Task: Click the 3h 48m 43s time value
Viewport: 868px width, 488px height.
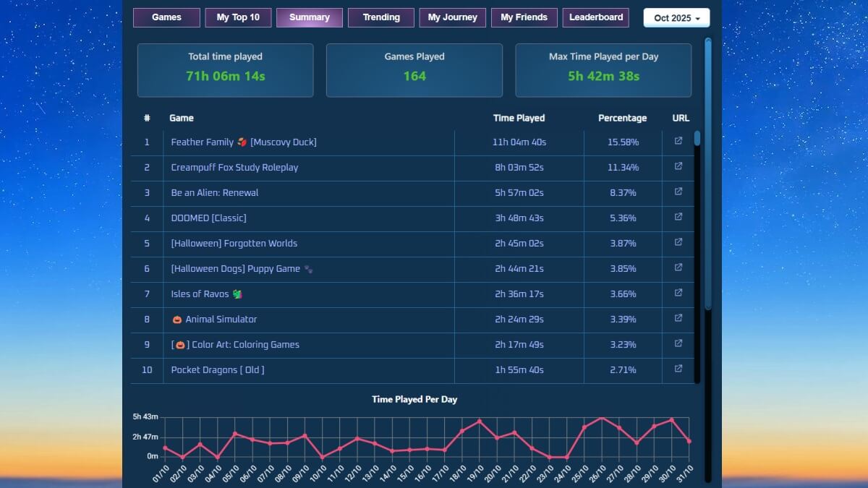Action: coord(519,218)
